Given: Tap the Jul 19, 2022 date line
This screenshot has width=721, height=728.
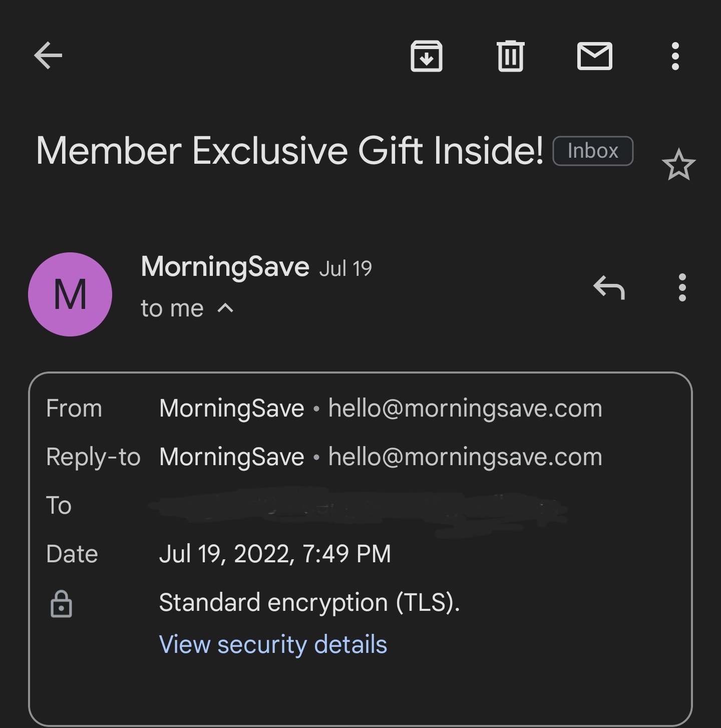Looking at the screenshot, I should coord(275,554).
